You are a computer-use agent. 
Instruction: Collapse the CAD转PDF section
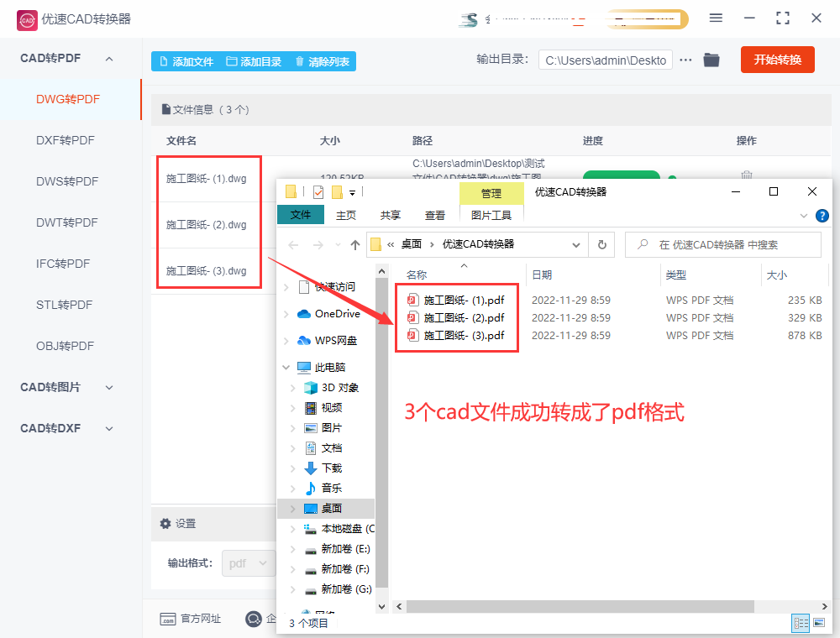click(109, 59)
